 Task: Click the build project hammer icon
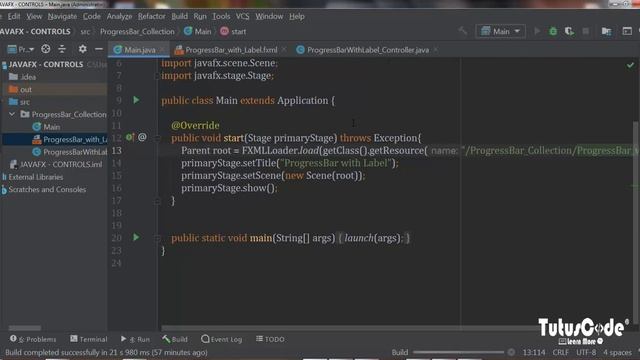pos(462,31)
